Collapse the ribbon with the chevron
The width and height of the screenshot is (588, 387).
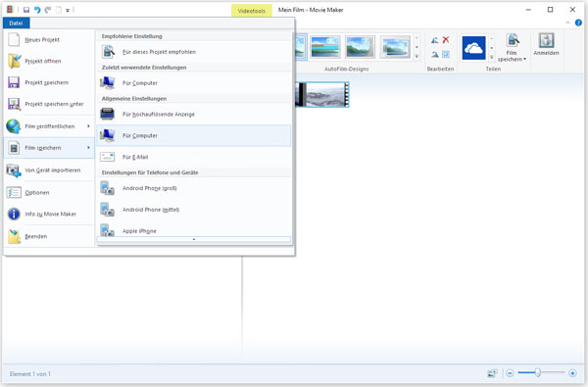pos(567,23)
